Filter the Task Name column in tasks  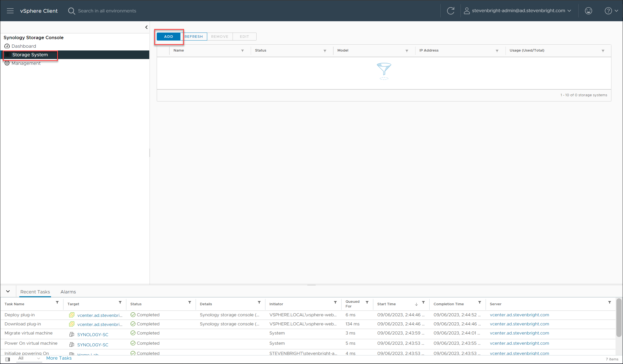tap(57, 303)
